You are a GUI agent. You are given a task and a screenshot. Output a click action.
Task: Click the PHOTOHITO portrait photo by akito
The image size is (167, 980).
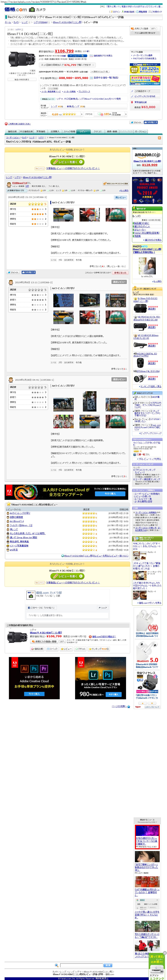[x=147, y=266]
